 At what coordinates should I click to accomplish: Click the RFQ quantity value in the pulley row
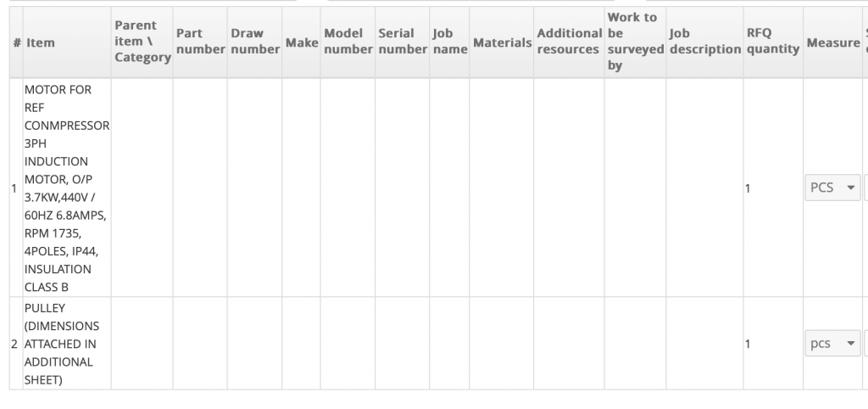click(748, 345)
